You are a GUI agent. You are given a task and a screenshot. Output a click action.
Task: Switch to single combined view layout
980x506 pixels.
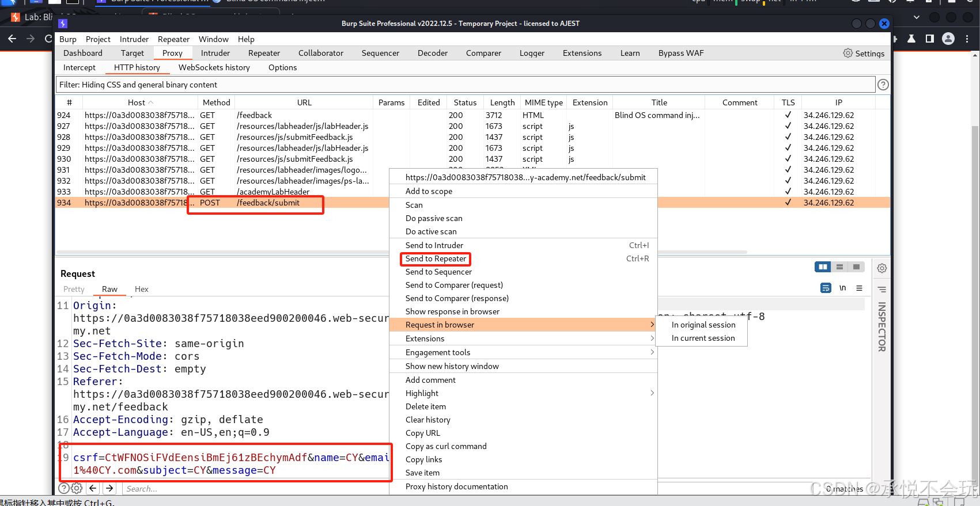click(x=856, y=267)
